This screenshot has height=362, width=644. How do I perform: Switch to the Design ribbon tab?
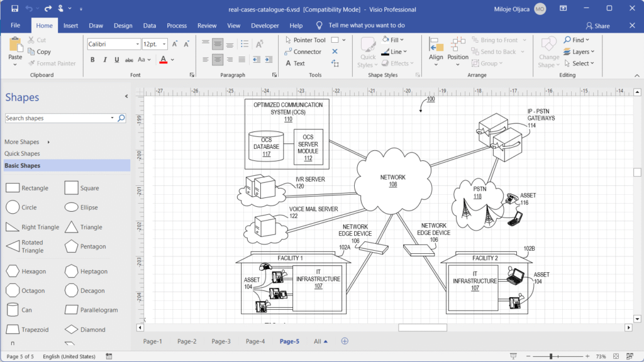tap(123, 25)
